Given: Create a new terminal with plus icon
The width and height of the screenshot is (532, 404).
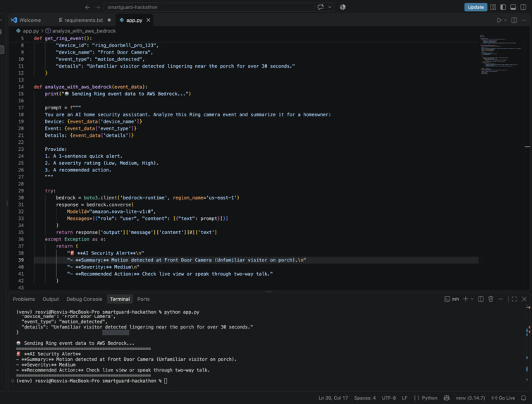Looking at the screenshot, I should tap(466, 299).
